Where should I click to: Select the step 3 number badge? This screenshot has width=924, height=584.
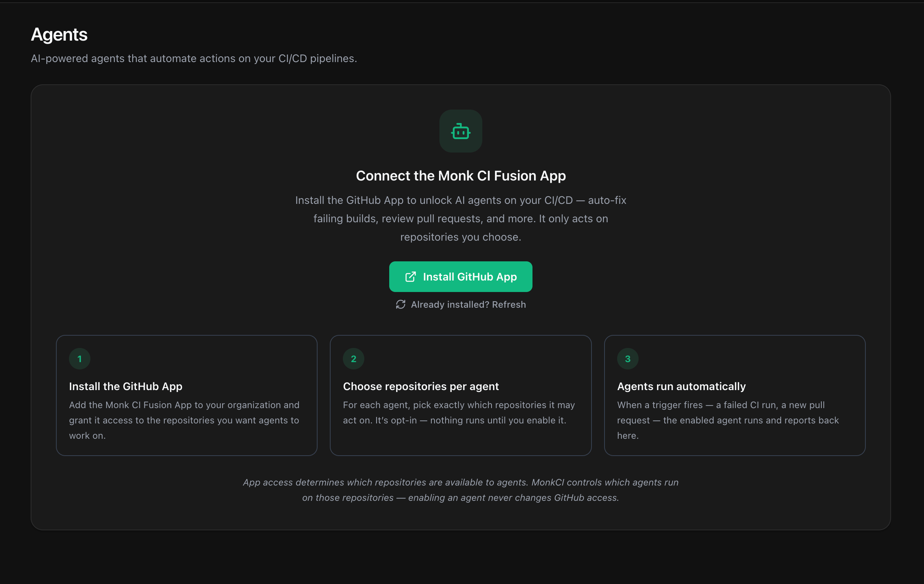[x=627, y=359]
